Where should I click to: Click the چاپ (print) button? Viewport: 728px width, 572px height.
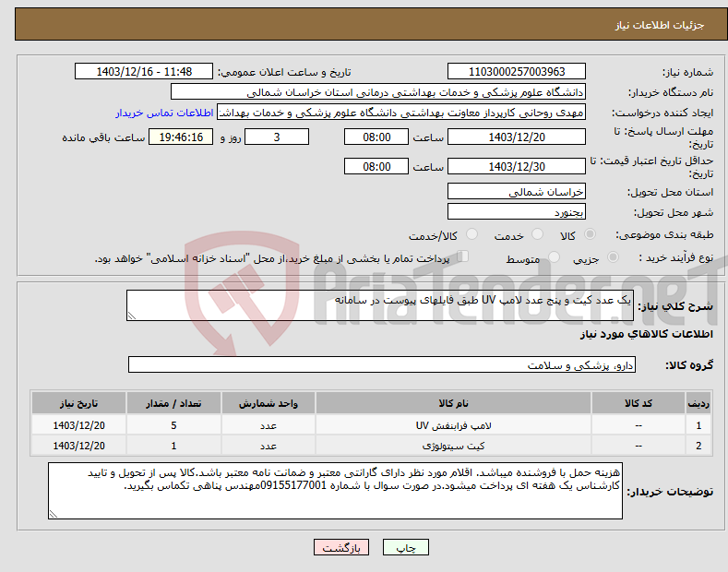[405, 547]
